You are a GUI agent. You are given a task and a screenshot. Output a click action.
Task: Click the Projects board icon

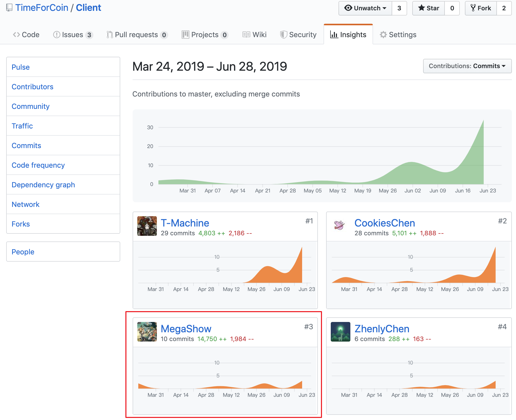point(185,35)
